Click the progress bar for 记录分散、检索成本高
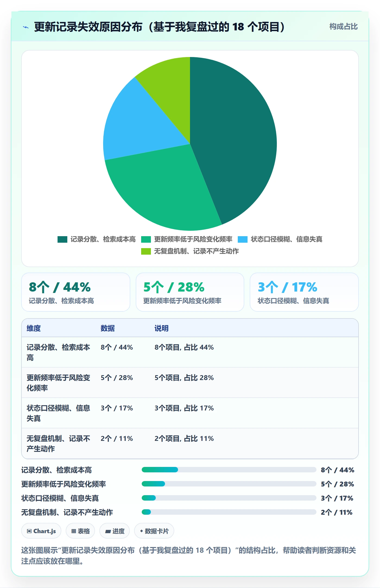The width and height of the screenshot is (380, 588). coord(229,470)
